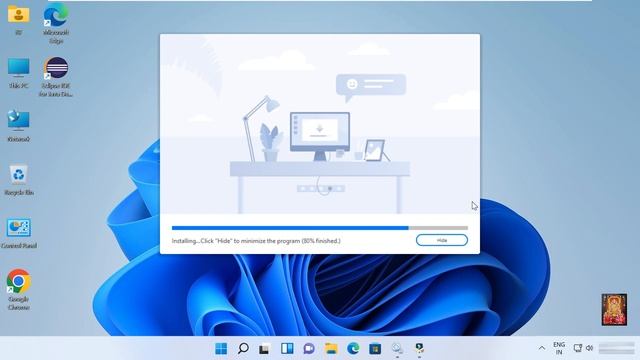The width and height of the screenshot is (640, 360).
Task: Open the Recycle Bin desktop icon
Action: [19, 180]
